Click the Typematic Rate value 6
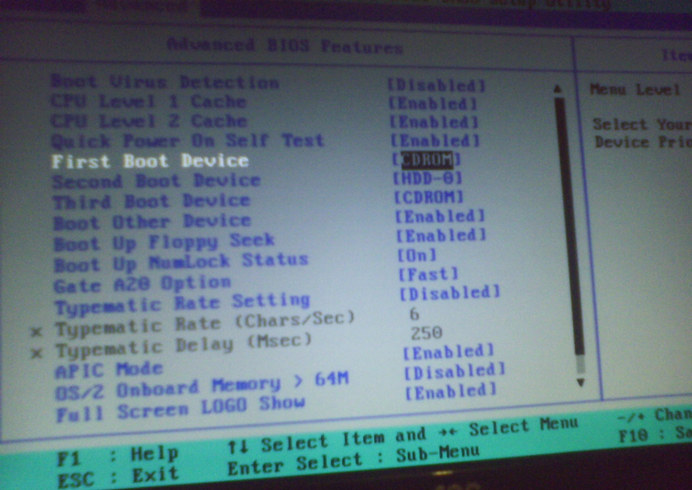 click(x=414, y=314)
